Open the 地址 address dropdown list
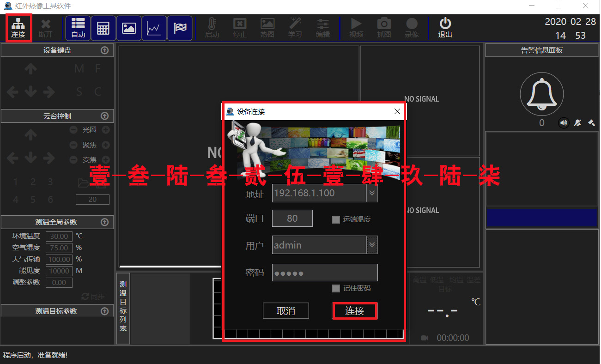 tap(372, 193)
